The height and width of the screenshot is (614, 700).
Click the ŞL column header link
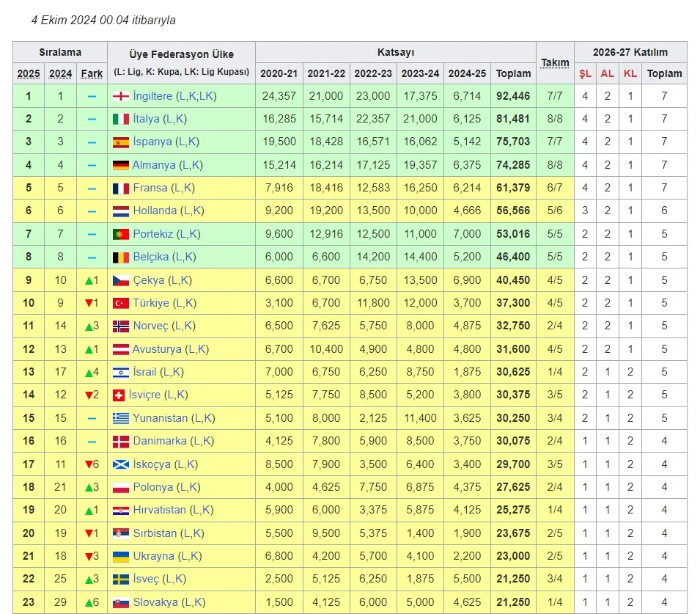[x=585, y=73]
